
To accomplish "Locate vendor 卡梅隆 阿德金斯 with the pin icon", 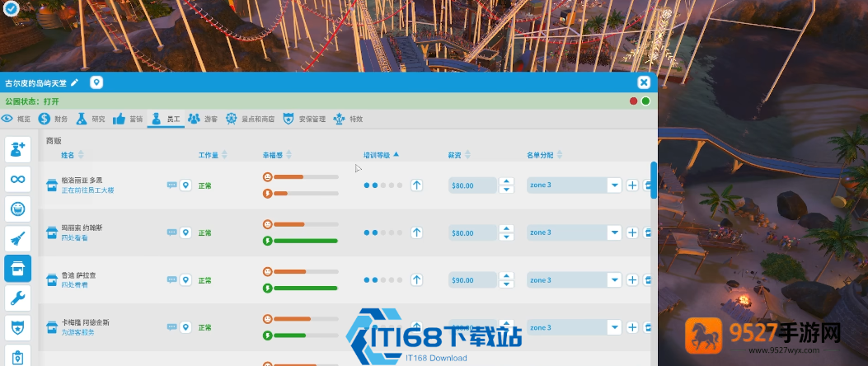I will click(x=185, y=327).
